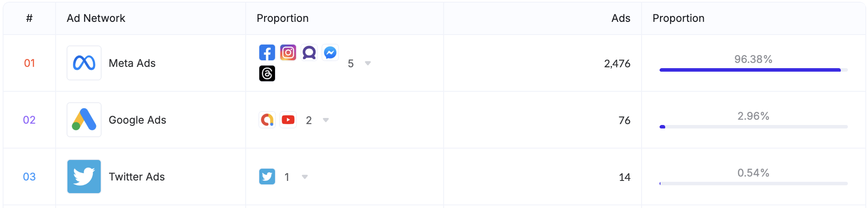Click the Threads icon in Meta Ads row

coord(267,73)
